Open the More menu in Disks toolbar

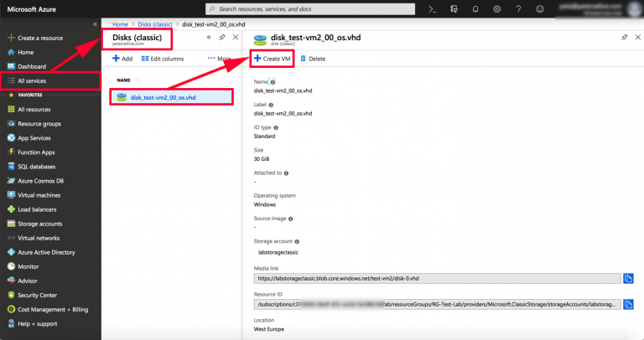coord(219,59)
